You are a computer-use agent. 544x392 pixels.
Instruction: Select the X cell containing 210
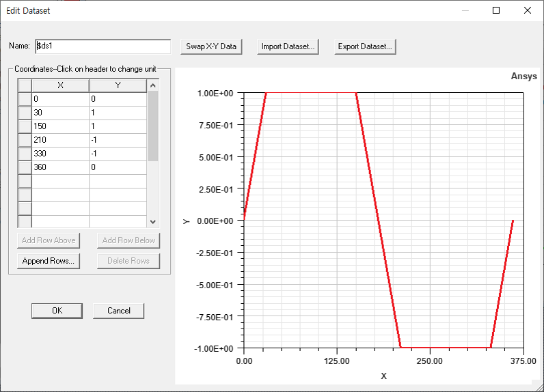(x=60, y=140)
